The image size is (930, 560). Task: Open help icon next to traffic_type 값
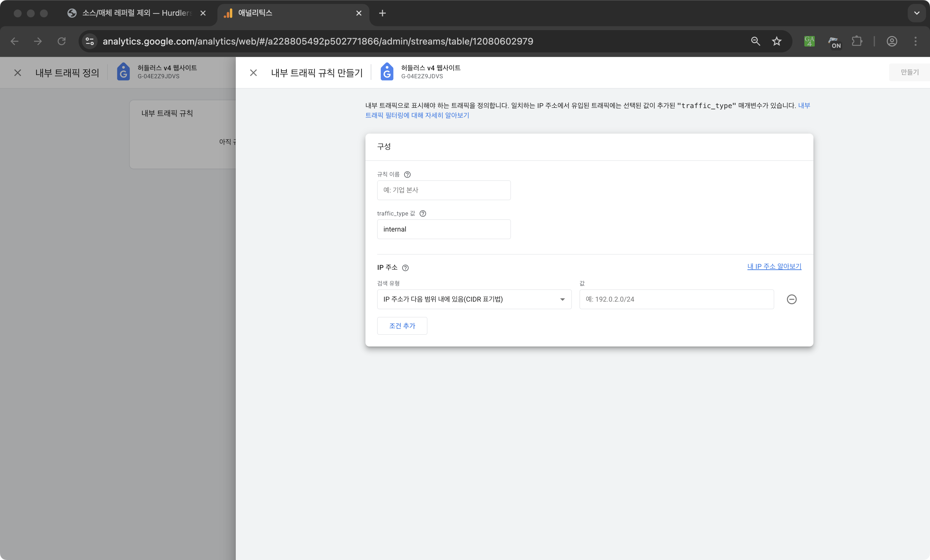[x=422, y=214]
